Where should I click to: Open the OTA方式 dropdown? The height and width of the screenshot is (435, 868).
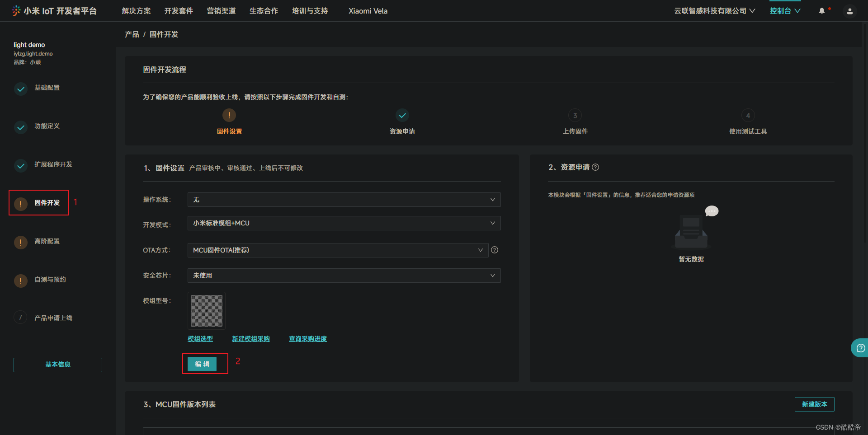click(338, 250)
